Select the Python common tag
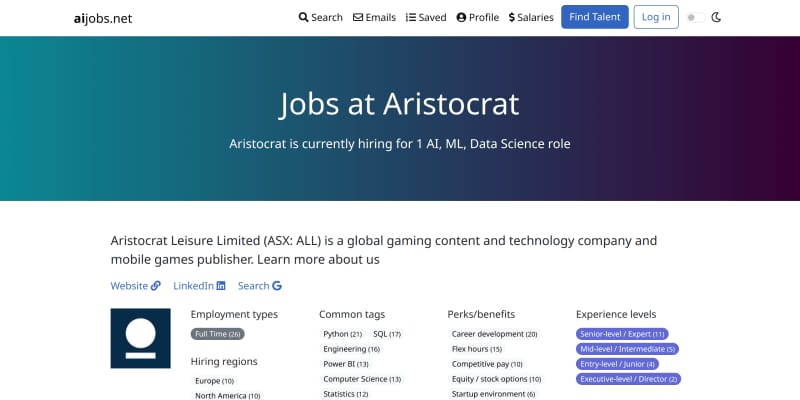Viewport: 800px width, 400px height. [x=342, y=334]
